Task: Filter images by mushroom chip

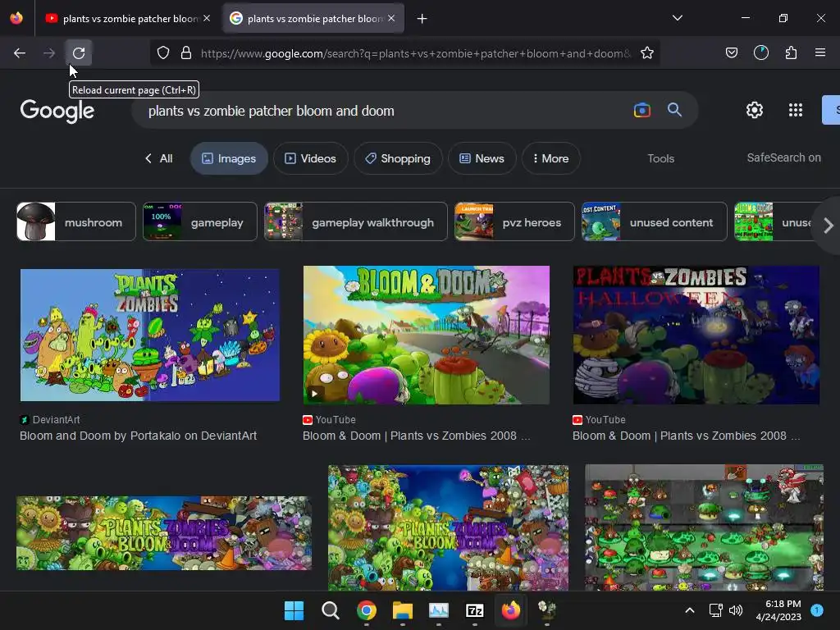Action: coord(76,221)
